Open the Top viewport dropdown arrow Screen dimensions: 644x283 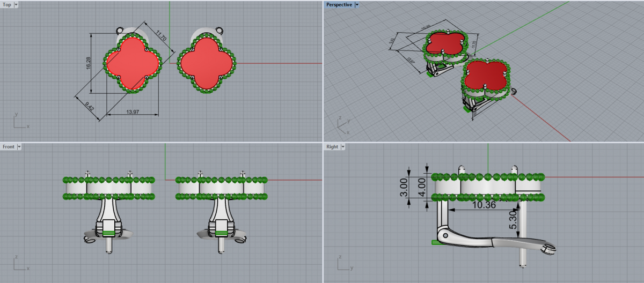point(16,4)
